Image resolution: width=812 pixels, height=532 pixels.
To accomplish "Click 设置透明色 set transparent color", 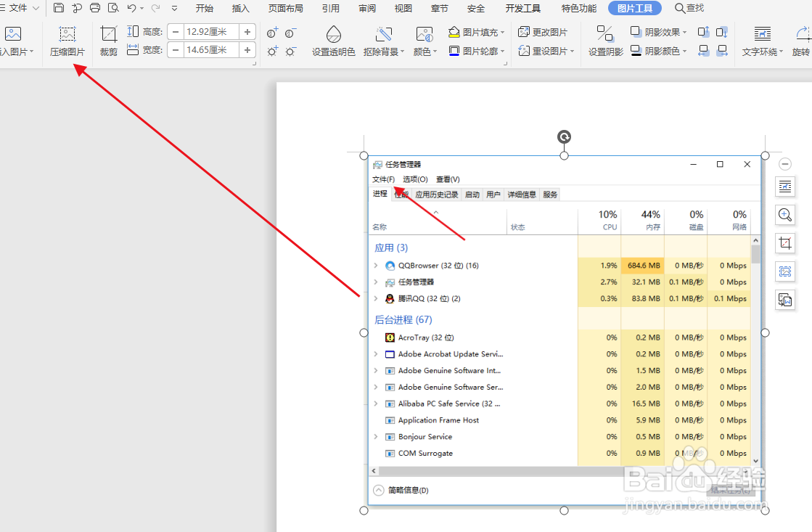I will tap(334, 41).
